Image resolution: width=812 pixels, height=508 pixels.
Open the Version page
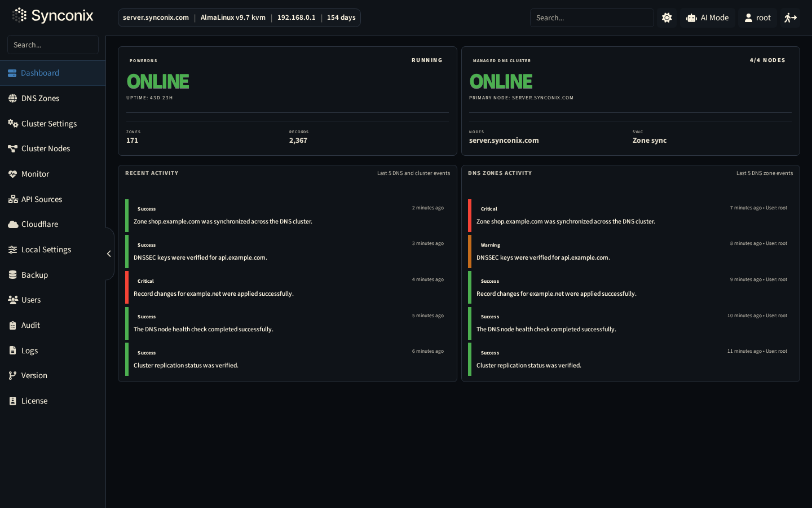pyautogui.click(x=52, y=375)
